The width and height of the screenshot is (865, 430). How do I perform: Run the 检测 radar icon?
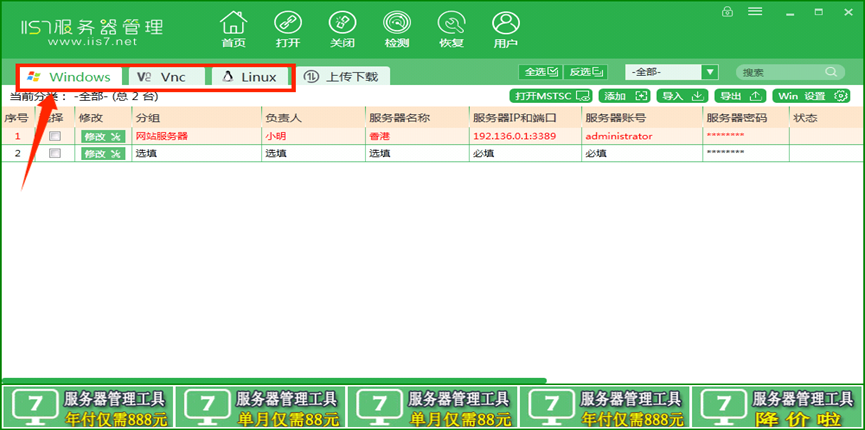point(397,29)
